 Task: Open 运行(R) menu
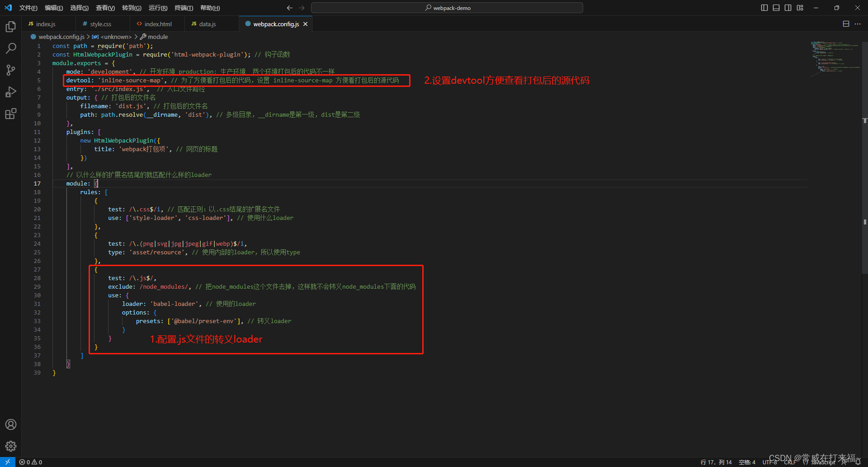pyautogui.click(x=158, y=8)
